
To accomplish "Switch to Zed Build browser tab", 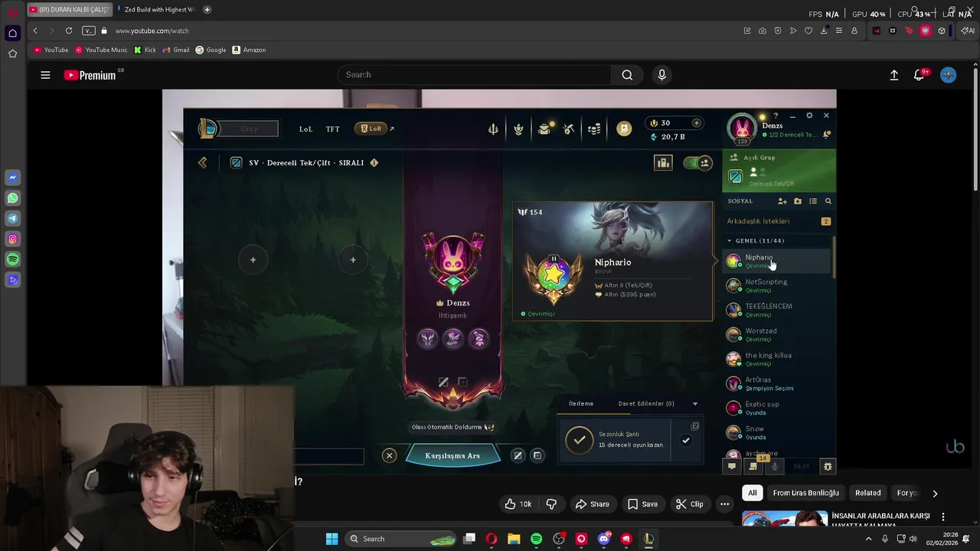I will point(158,10).
